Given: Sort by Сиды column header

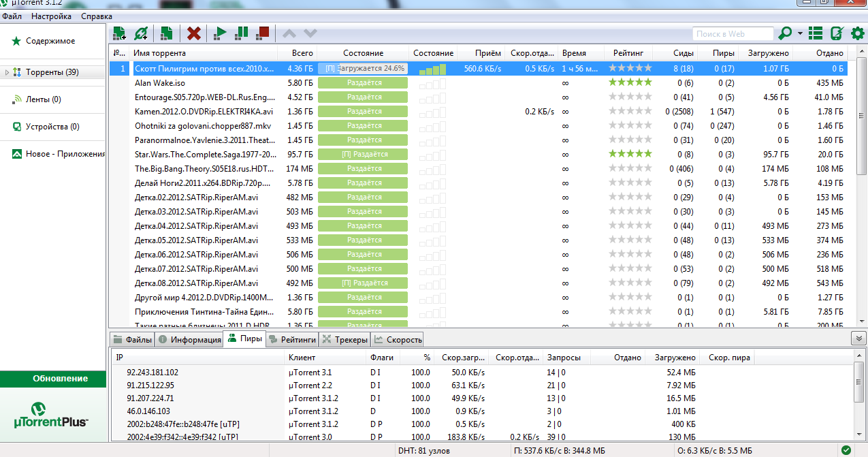Looking at the screenshot, I should click(x=674, y=53).
